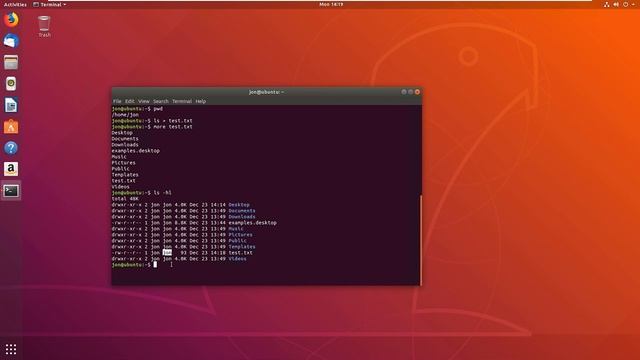This screenshot has height=360, width=640.
Task: Click 'examples.desktop' in more test.txt output
Action: point(136,151)
